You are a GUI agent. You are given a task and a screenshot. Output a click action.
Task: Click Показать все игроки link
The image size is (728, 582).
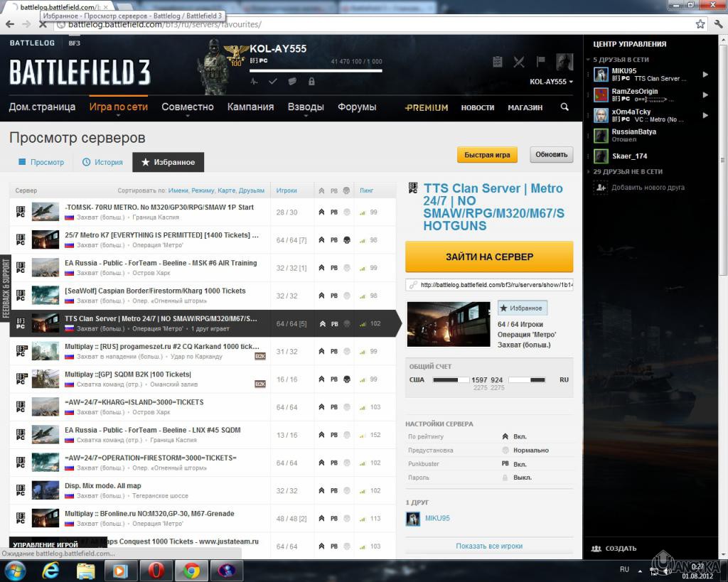[x=489, y=546]
